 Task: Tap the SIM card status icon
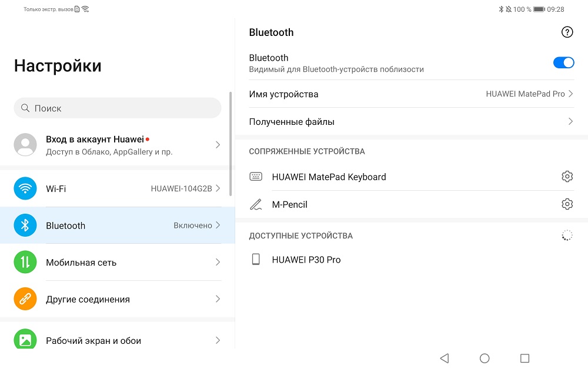[x=77, y=9]
